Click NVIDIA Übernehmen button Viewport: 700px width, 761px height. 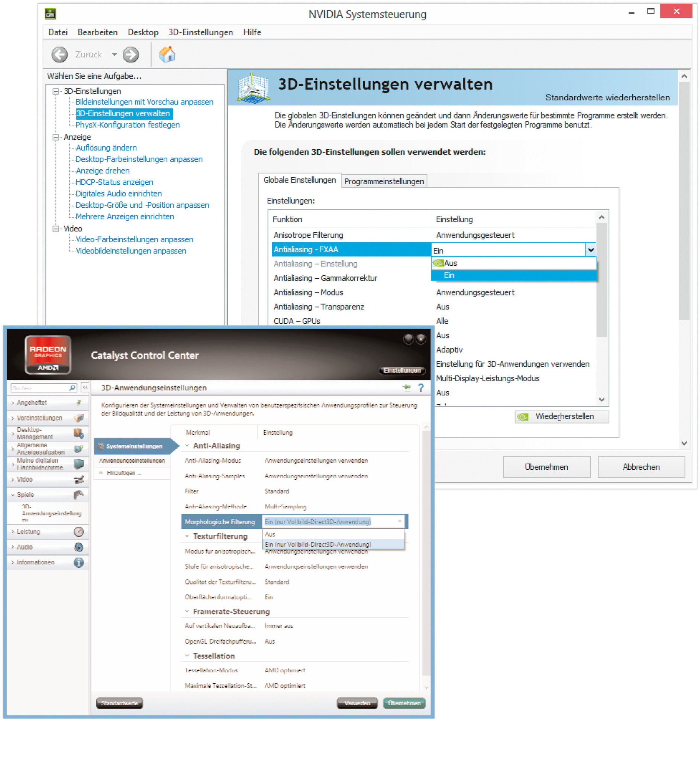coord(546,467)
